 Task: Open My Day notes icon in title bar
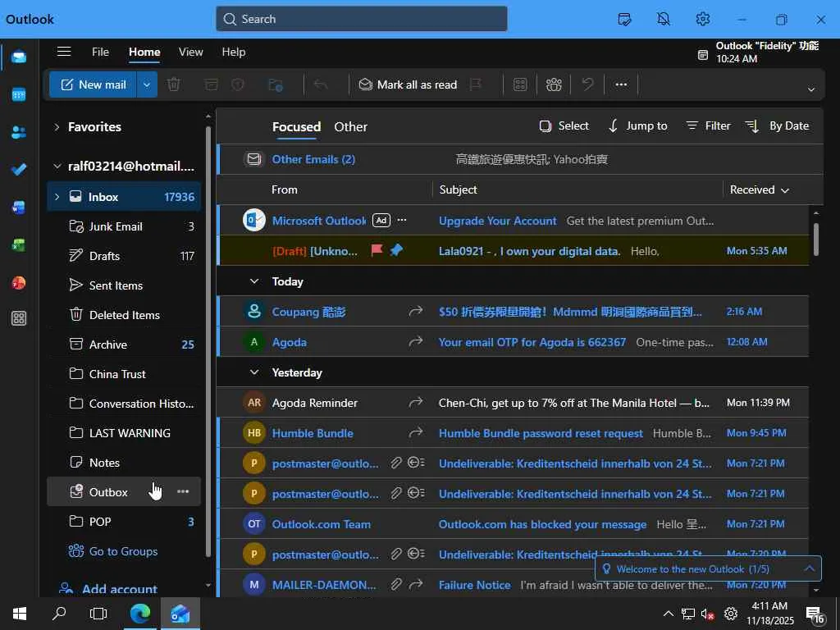[x=624, y=20]
